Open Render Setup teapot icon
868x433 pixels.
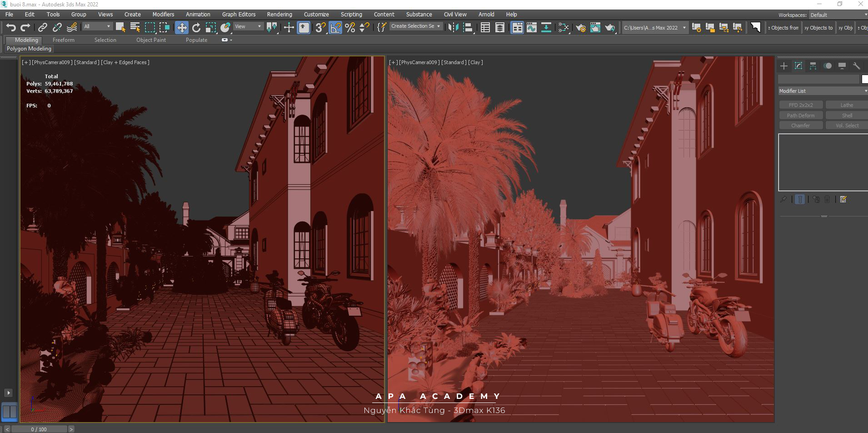[x=580, y=28]
